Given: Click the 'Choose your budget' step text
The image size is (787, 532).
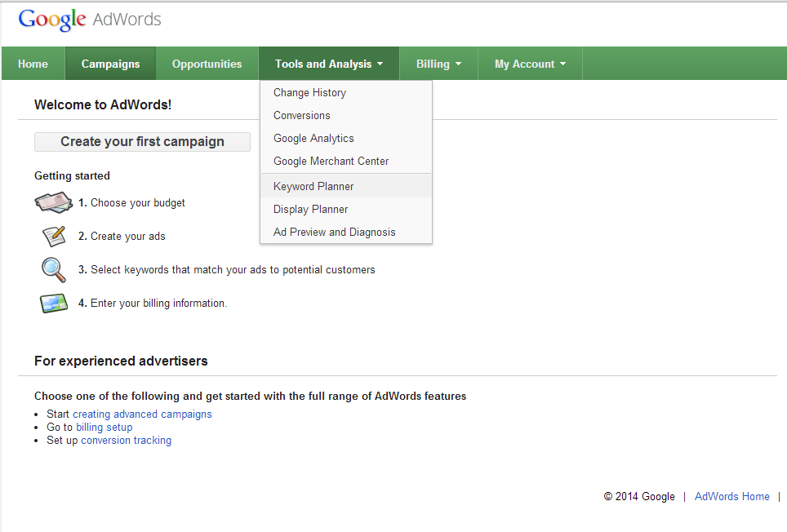Looking at the screenshot, I should pyautogui.click(x=137, y=203).
